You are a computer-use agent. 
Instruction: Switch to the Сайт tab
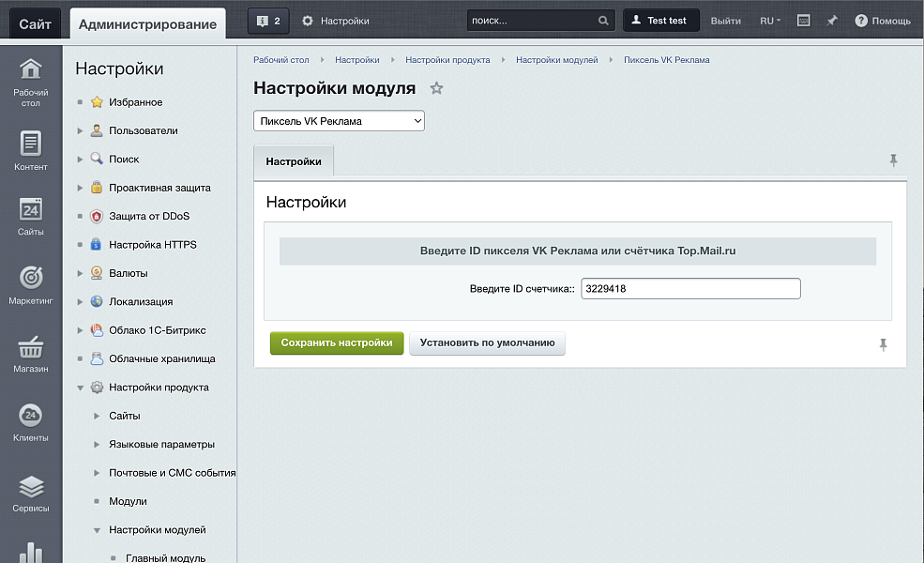coord(35,23)
